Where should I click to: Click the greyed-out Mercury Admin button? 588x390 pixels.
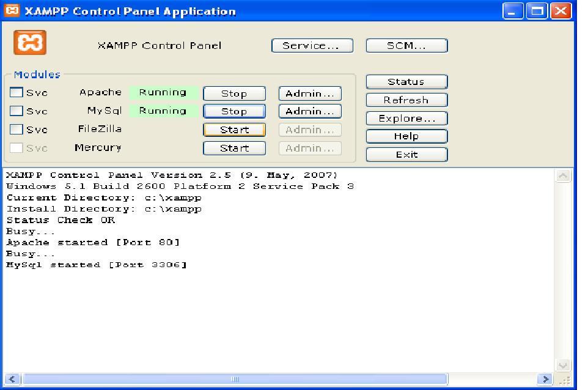310,148
